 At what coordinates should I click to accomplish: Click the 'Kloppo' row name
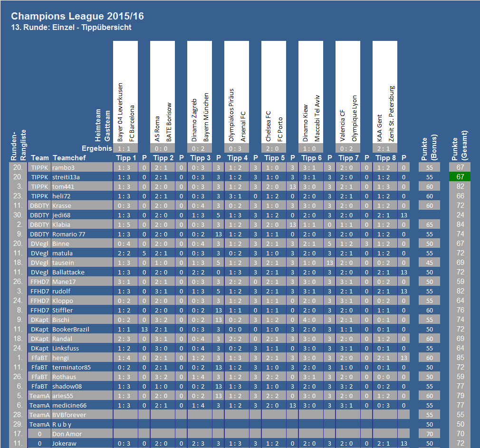pyautogui.click(x=82, y=301)
